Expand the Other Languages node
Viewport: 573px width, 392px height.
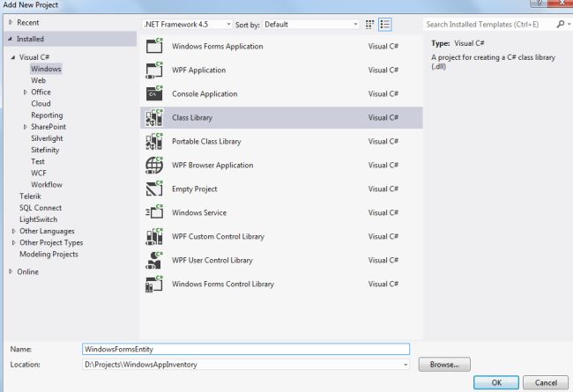[13, 231]
